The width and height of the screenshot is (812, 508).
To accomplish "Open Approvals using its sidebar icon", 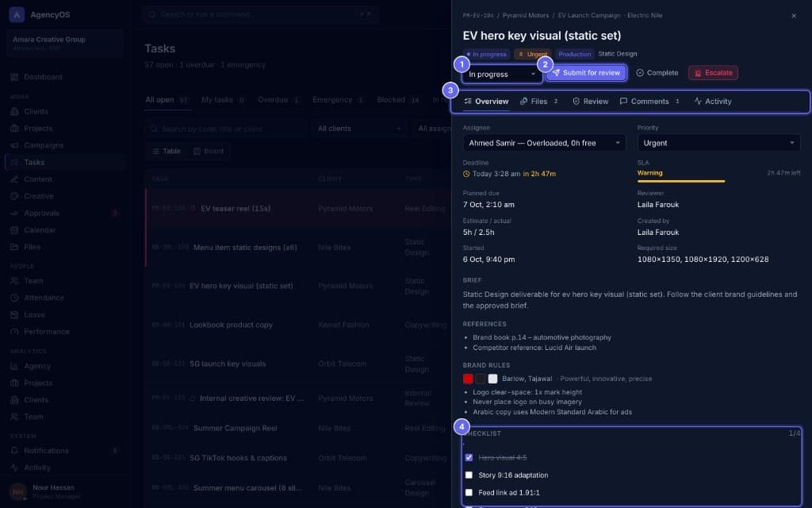I will [14, 213].
